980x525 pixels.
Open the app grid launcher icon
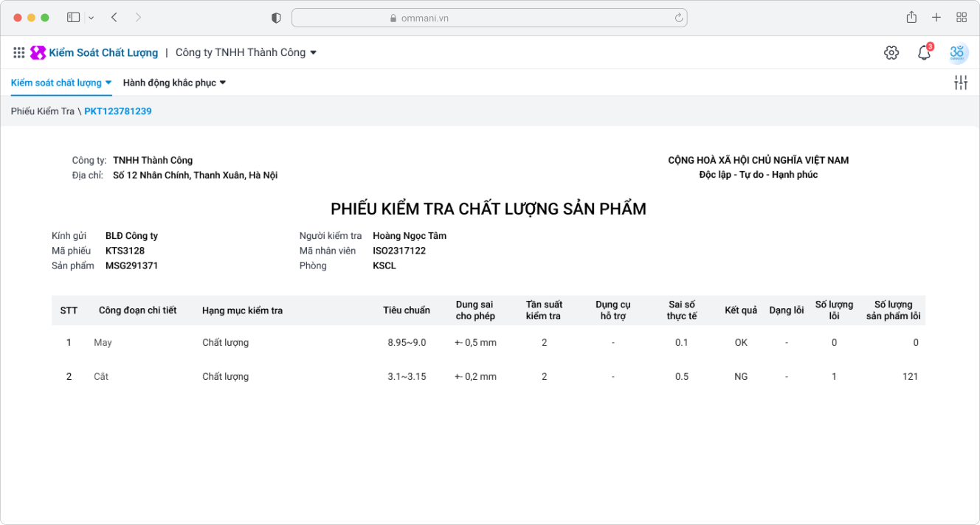(19, 52)
